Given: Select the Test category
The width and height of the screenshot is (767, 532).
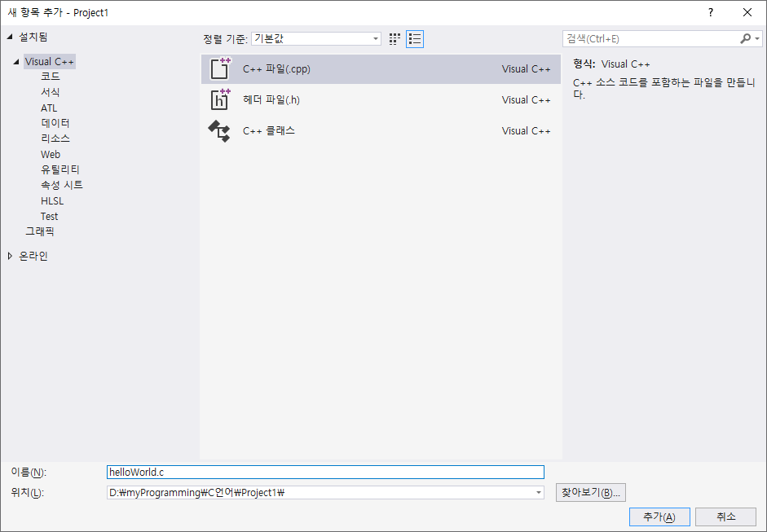Looking at the screenshot, I should [50, 216].
